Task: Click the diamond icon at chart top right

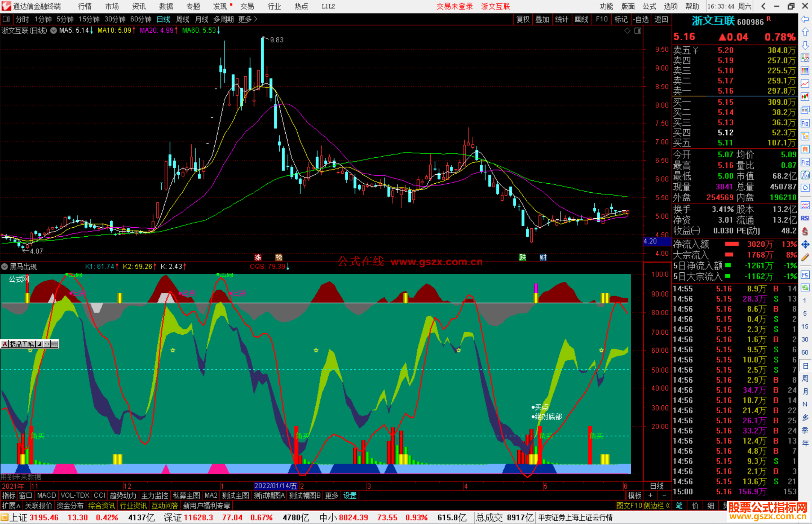Action: click(627, 31)
